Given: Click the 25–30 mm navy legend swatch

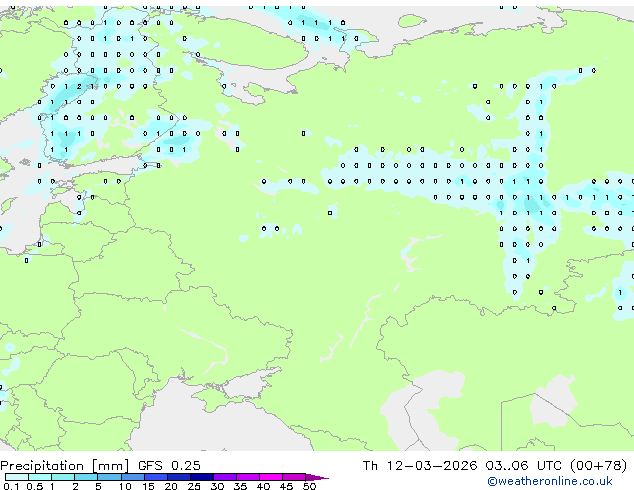Looking at the screenshot, I should click(202, 477).
